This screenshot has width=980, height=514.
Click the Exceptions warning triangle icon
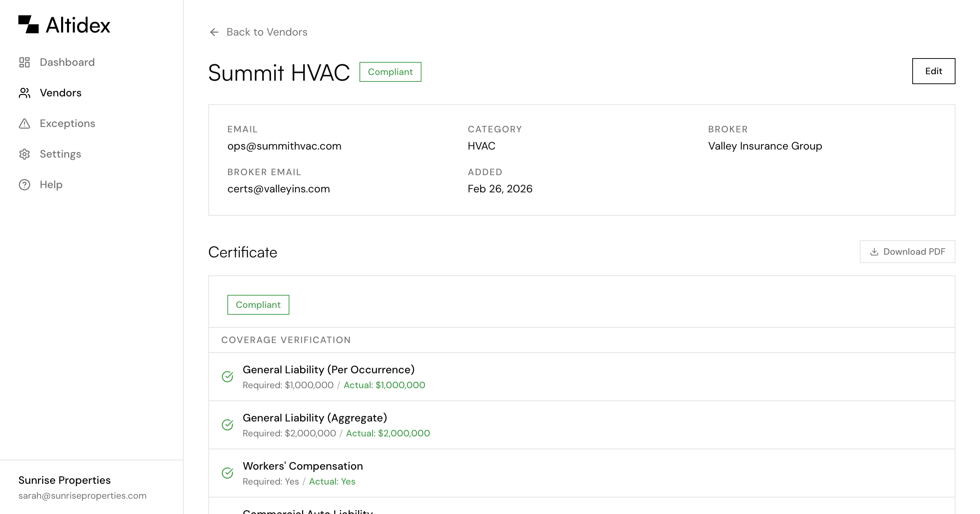24,124
